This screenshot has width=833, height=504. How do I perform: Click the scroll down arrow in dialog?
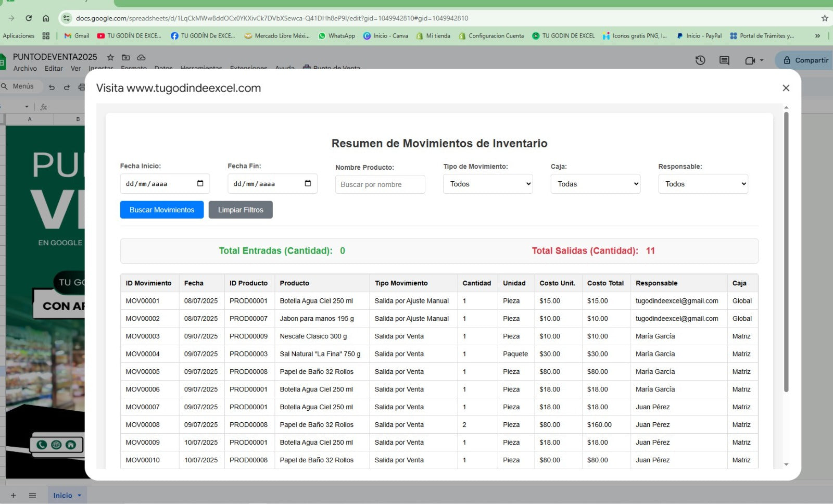tap(786, 464)
